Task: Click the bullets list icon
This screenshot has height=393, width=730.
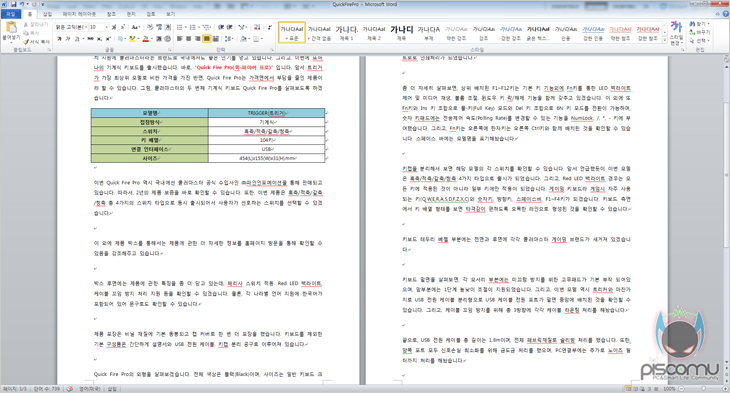Action: (180, 27)
